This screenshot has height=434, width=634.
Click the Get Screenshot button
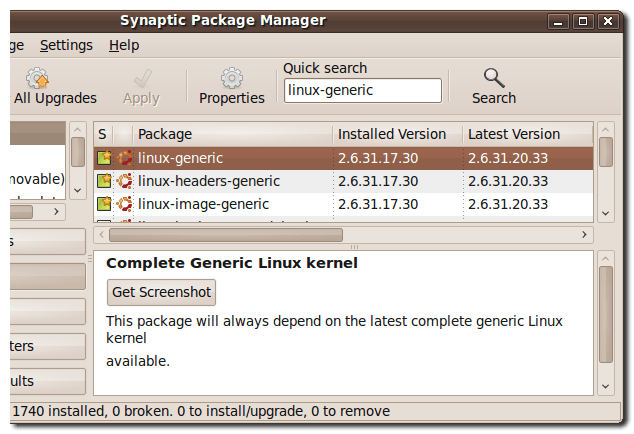(x=161, y=292)
